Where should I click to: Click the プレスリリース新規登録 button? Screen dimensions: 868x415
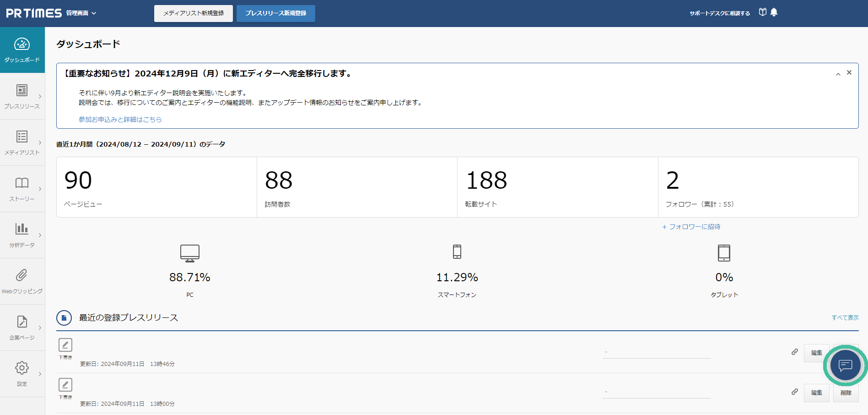pyautogui.click(x=275, y=13)
